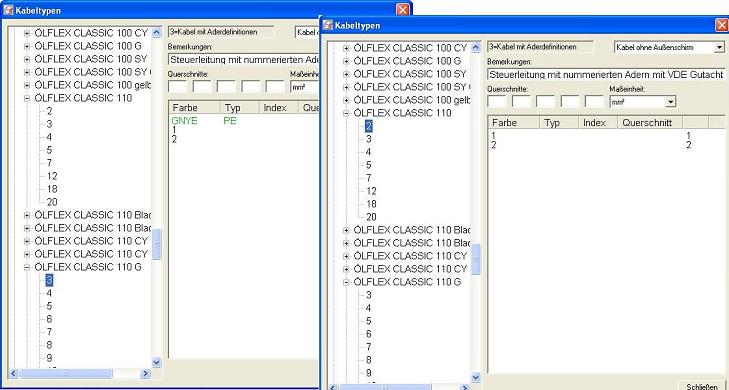This screenshot has height=390, width=729.
Task: Click the Bemerkungen text field in front window
Action: [x=606, y=74]
